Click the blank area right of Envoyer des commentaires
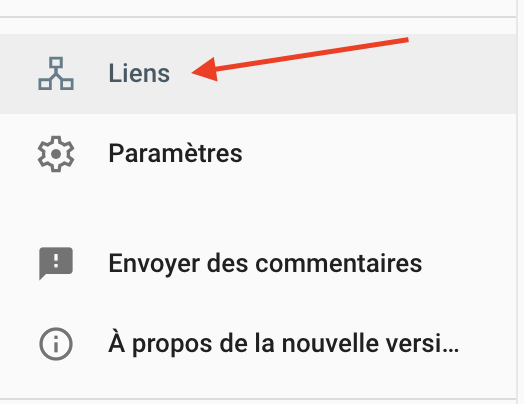 point(469,263)
